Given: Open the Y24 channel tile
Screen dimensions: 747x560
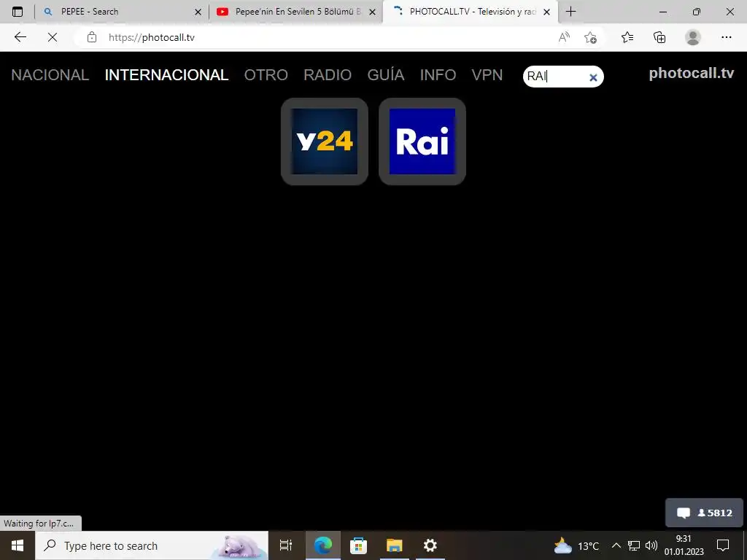Looking at the screenshot, I should (x=325, y=141).
